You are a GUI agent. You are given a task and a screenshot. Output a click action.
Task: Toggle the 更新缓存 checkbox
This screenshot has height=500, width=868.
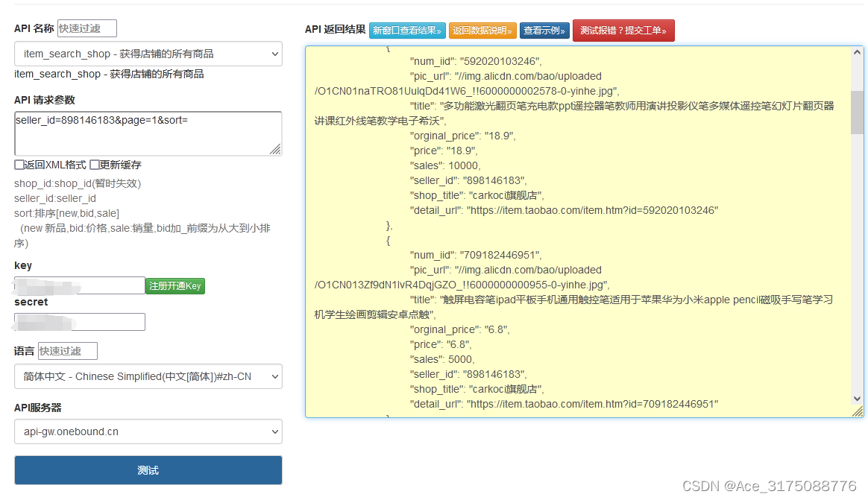click(x=95, y=164)
